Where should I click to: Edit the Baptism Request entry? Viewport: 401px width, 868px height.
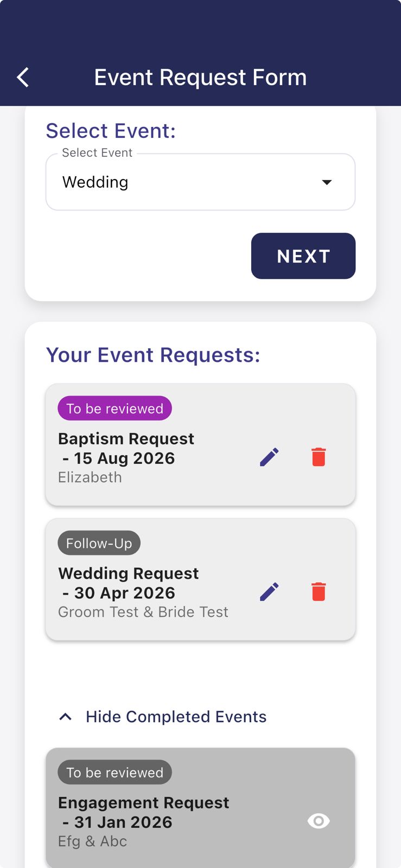click(x=269, y=457)
